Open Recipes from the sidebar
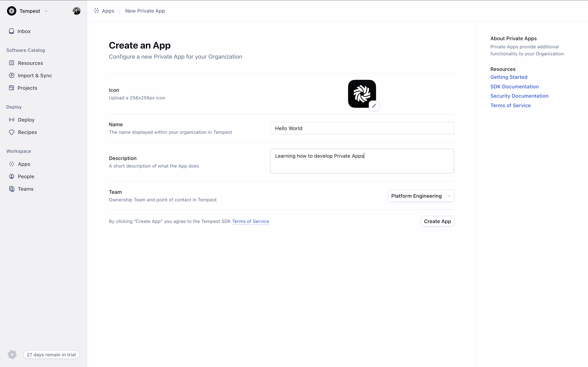Image resolution: width=588 pixels, height=367 pixels. pos(27,132)
